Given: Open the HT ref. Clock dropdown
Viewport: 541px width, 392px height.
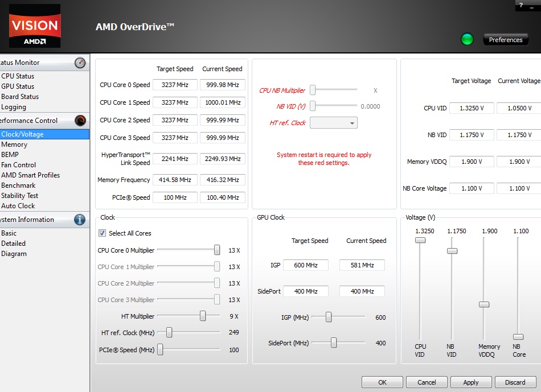Looking at the screenshot, I should tap(334, 123).
